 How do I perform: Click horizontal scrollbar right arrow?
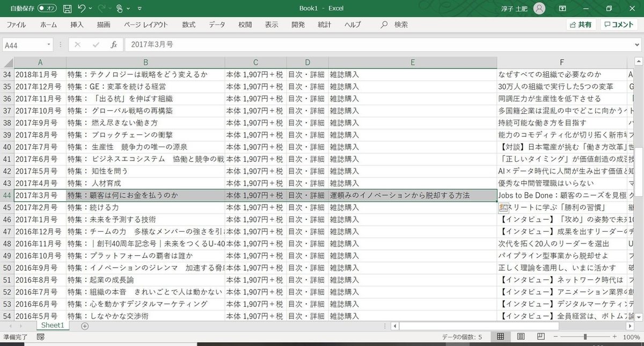pyautogui.click(x=631, y=326)
